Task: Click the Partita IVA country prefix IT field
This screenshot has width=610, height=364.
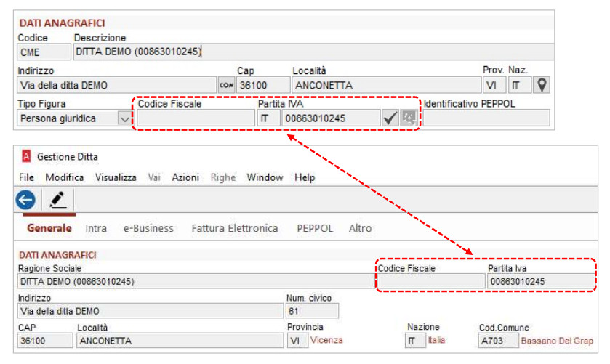Action: (x=268, y=118)
